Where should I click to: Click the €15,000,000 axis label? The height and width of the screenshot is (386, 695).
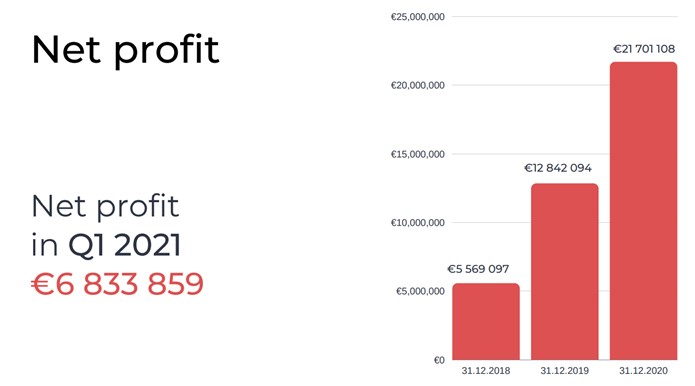click(x=418, y=154)
